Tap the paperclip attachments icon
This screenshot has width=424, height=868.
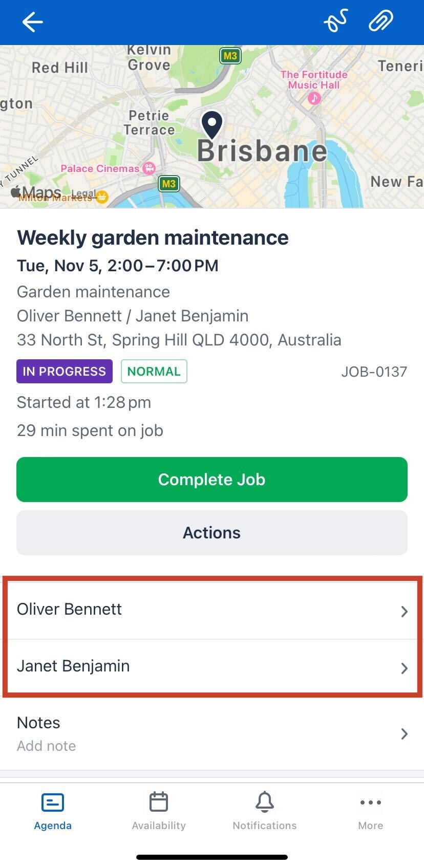tap(380, 21)
